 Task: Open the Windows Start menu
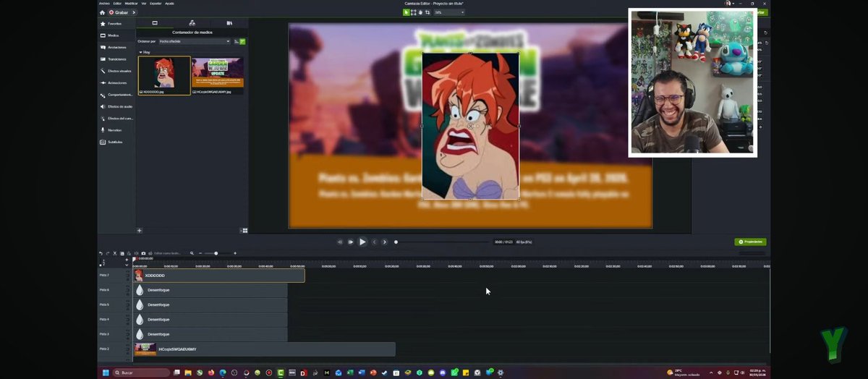pyautogui.click(x=105, y=372)
